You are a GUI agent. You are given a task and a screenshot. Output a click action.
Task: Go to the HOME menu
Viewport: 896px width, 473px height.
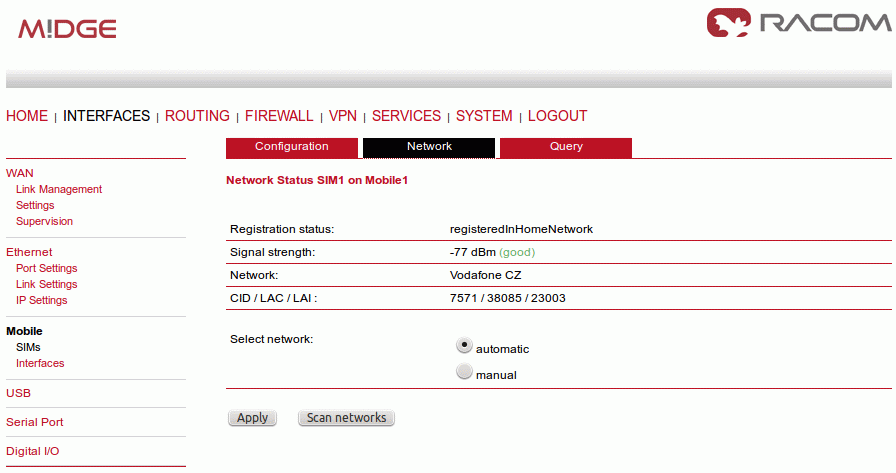point(27,116)
